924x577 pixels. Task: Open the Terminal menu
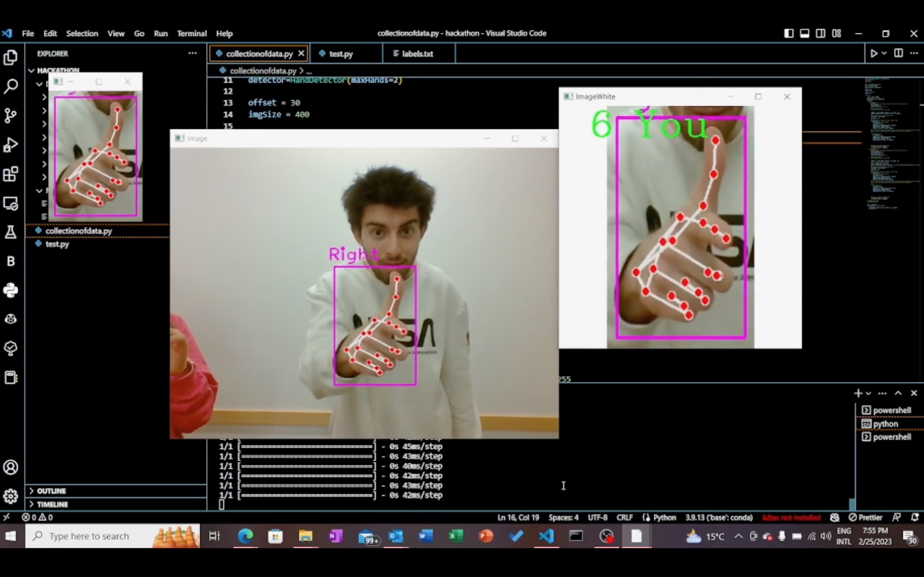pos(192,34)
